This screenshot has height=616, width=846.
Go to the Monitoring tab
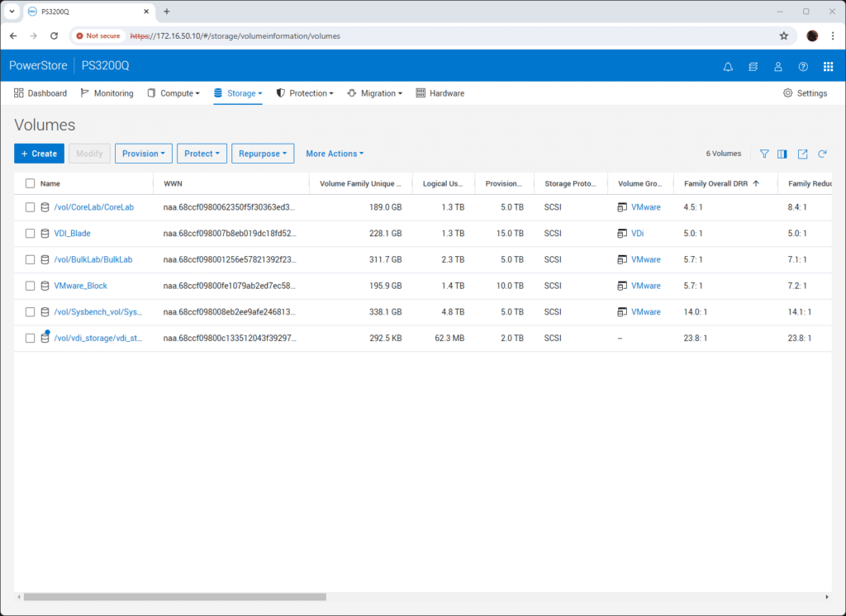107,93
